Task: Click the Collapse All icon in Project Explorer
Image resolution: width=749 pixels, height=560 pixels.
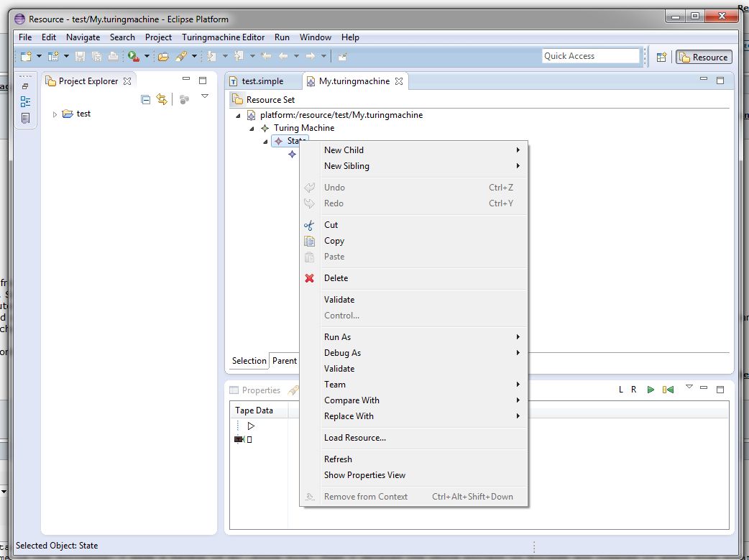Action: (146, 99)
